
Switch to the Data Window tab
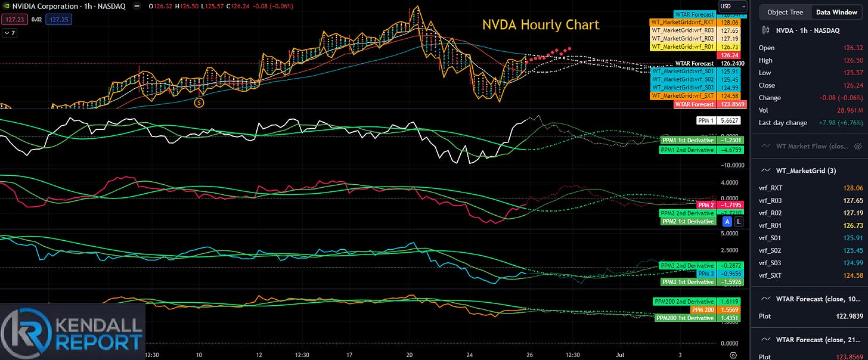tap(836, 12)
